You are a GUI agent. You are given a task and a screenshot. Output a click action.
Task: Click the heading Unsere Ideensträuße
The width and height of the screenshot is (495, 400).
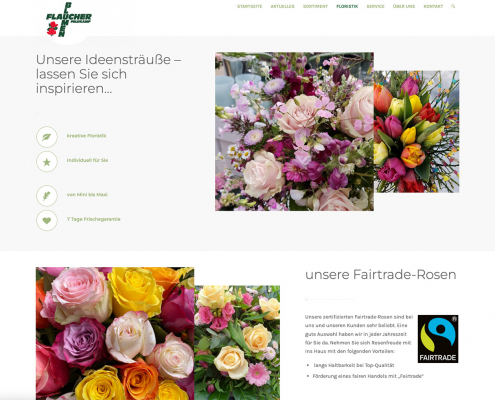coord(109,74)
